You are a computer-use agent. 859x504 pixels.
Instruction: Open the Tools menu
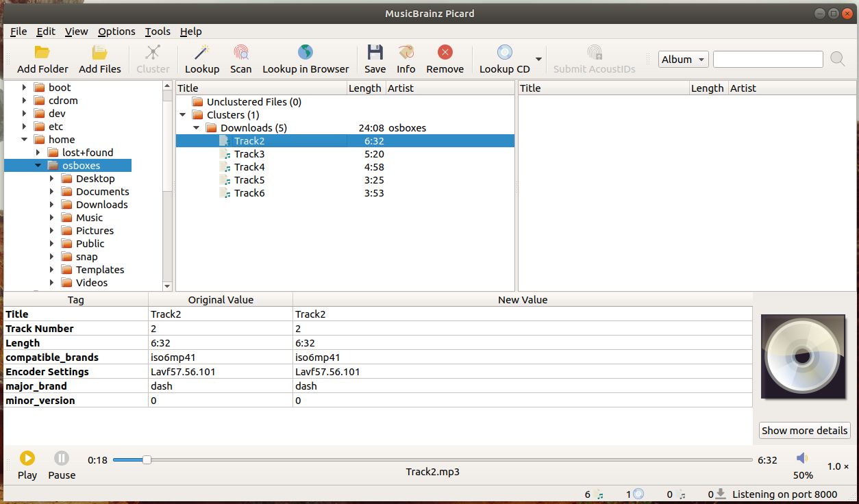point(158,32)
